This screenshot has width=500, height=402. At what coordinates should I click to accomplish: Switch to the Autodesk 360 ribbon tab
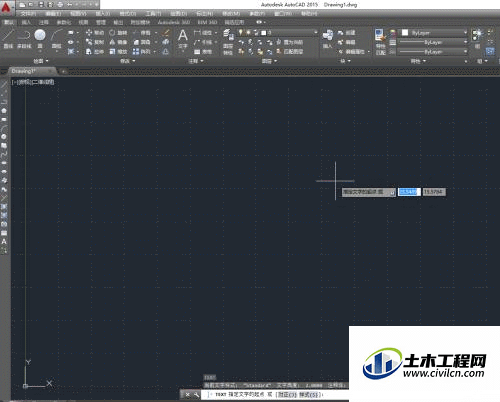point(174,22)
